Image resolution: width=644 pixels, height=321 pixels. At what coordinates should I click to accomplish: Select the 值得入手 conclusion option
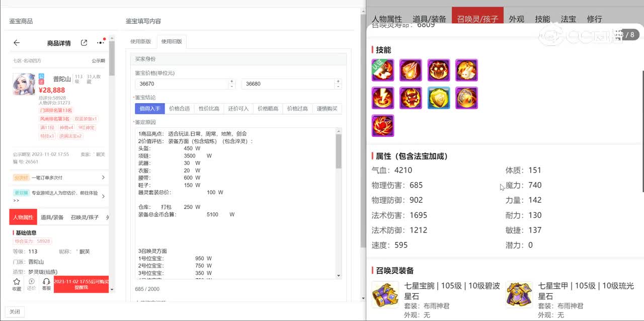point(149,108)
